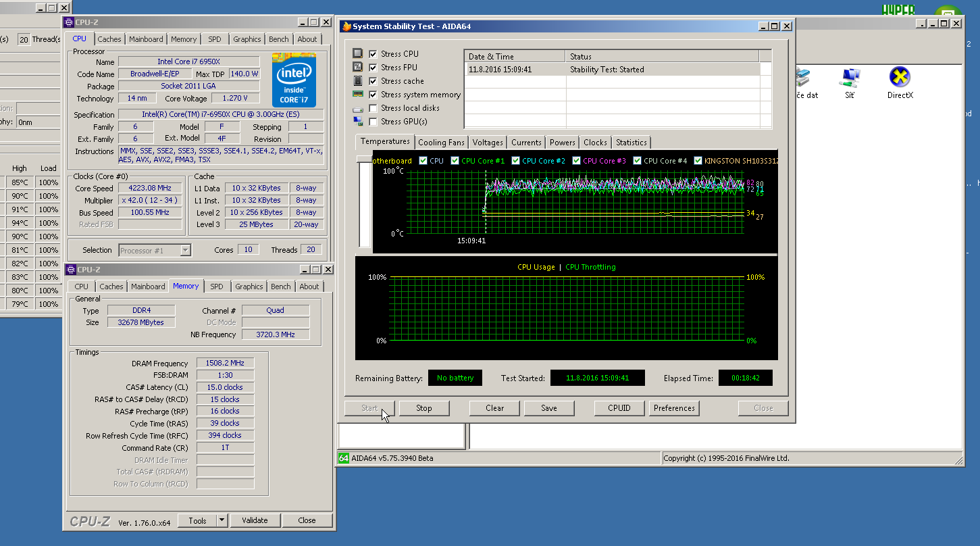The height and width of the screenshot is (546, 980).
Task: Toggle the CPU graph checkbox in temperature legend
Action: [x=423, y=161]
